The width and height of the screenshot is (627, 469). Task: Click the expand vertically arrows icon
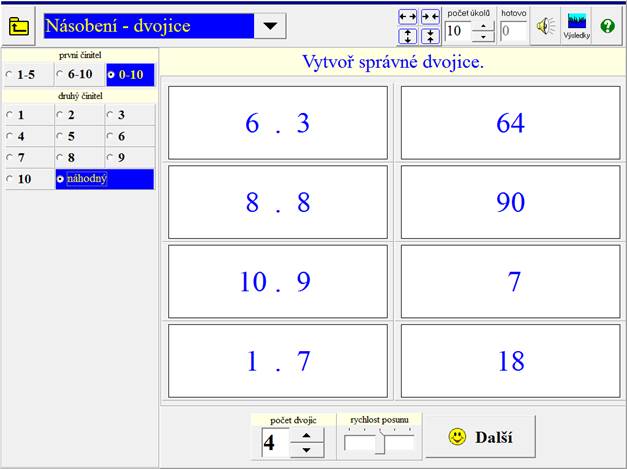(407, 36)
